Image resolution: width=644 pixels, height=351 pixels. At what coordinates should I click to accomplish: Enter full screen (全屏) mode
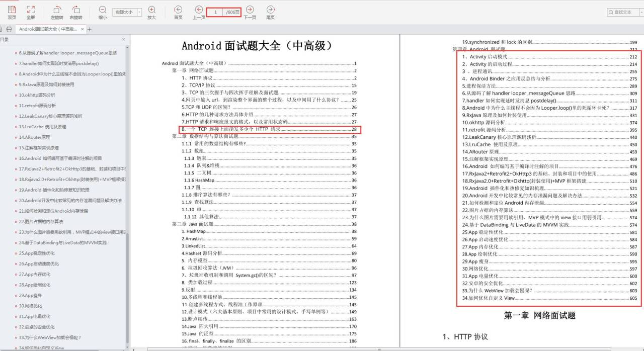pos(31,12)
